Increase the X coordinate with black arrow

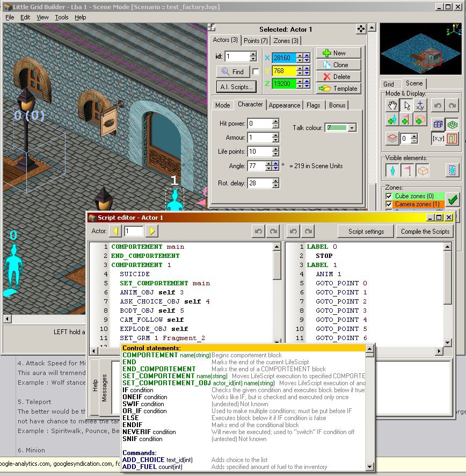point(300,55)
